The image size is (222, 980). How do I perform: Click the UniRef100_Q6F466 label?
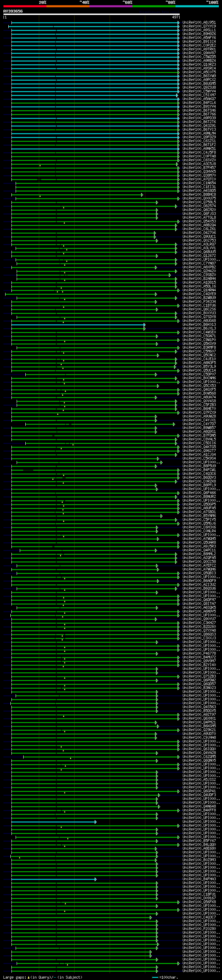[x=199, y=493]
